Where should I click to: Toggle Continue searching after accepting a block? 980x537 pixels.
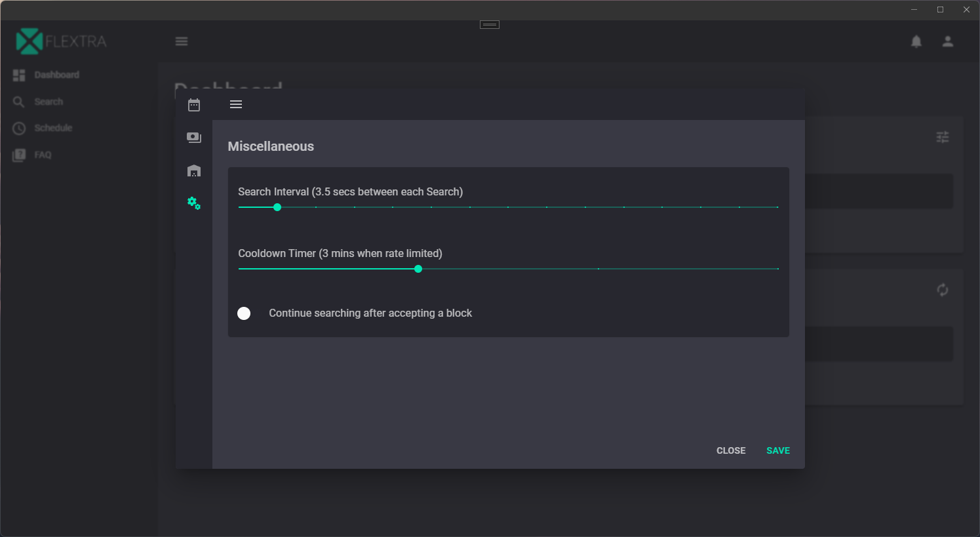pyautogui.click(x=245, y=313)
